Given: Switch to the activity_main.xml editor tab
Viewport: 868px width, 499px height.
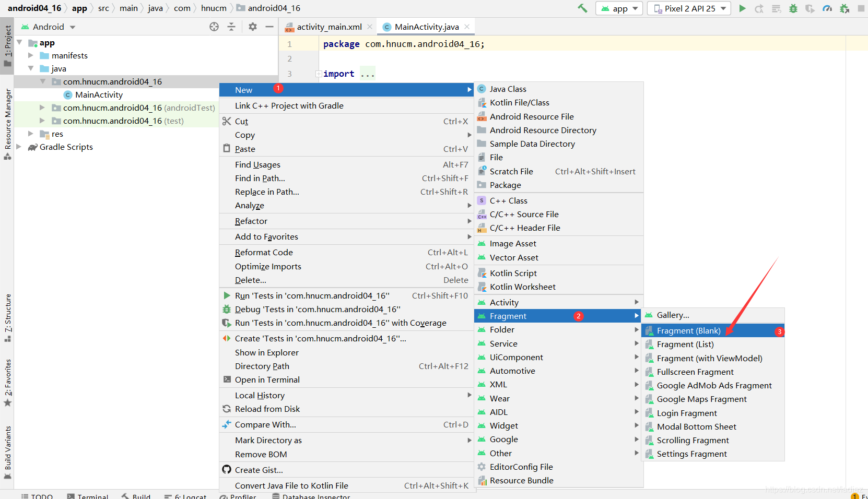Looking at the screenshot, I should pyautogui.click(x=329, y=27).
